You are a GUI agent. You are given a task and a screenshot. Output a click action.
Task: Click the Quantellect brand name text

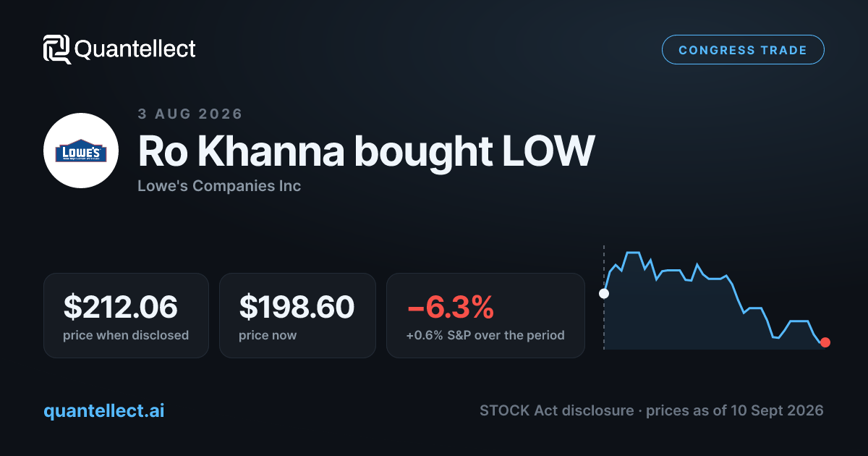coord(135,49)
